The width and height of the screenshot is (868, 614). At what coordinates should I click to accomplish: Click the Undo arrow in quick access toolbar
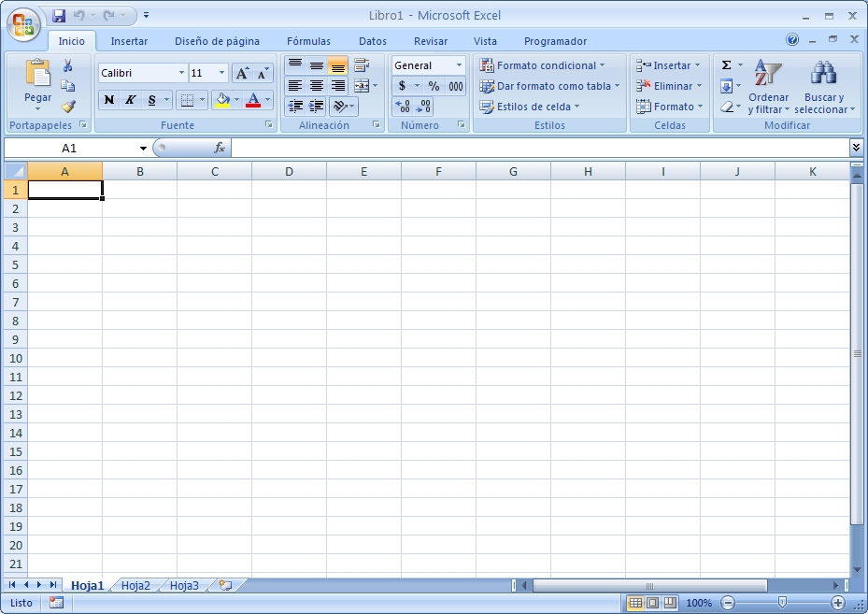(x=79, y=16)
